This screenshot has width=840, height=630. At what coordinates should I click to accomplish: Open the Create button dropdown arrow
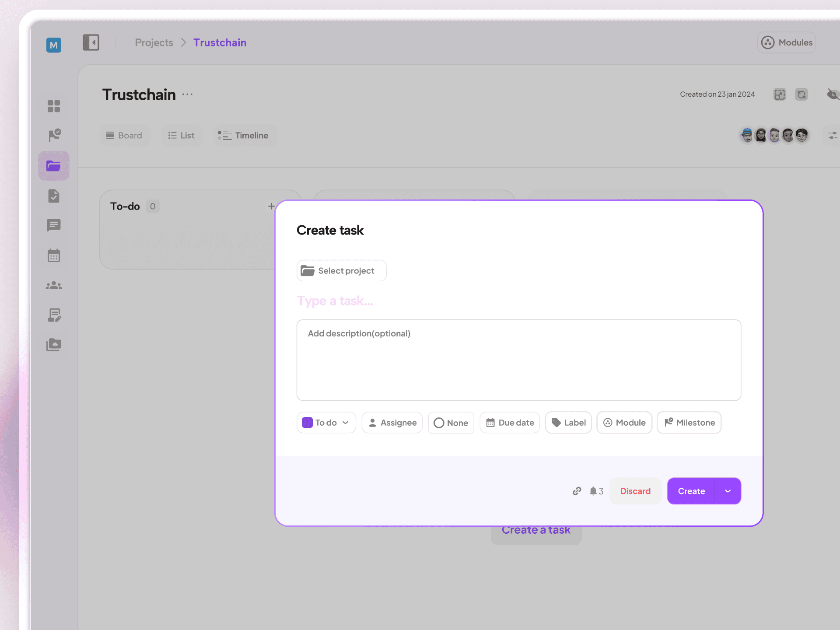click(728, 491)
